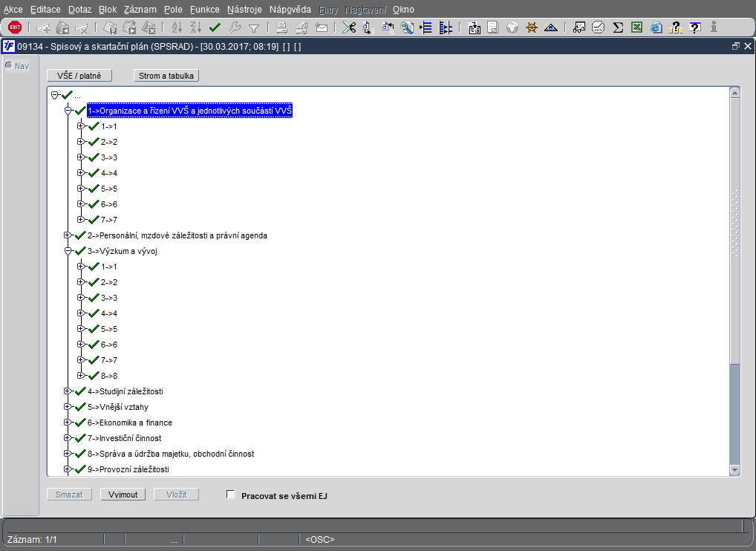Click the magnifying glass search icon
The image size is (756, 551).
[407, 27]
